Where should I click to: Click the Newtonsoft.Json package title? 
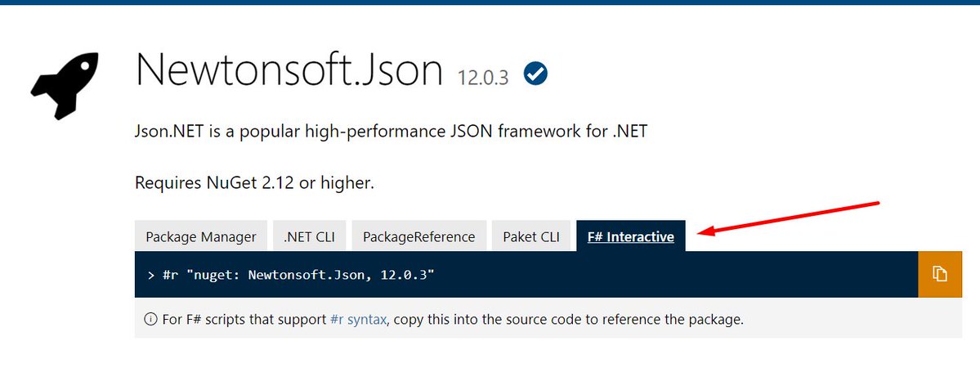[289, 70]
